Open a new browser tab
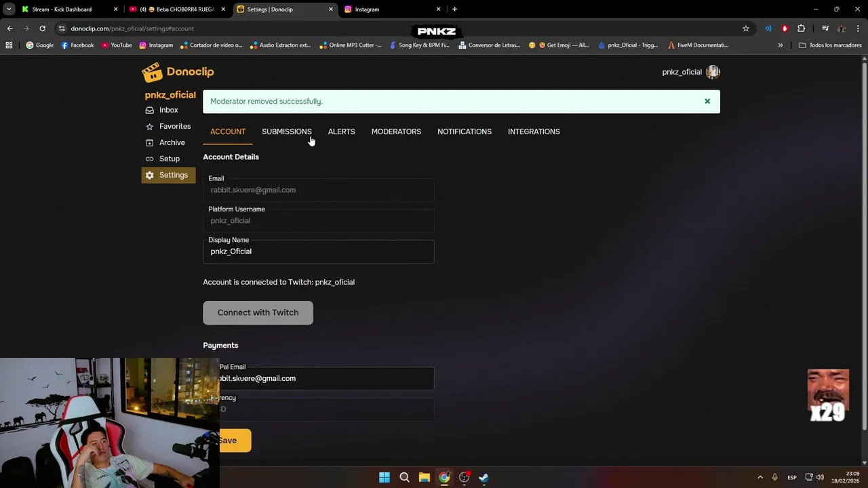The width and height of the screenshot is (868, 488). pyautogui.click(x=454, y=9)
